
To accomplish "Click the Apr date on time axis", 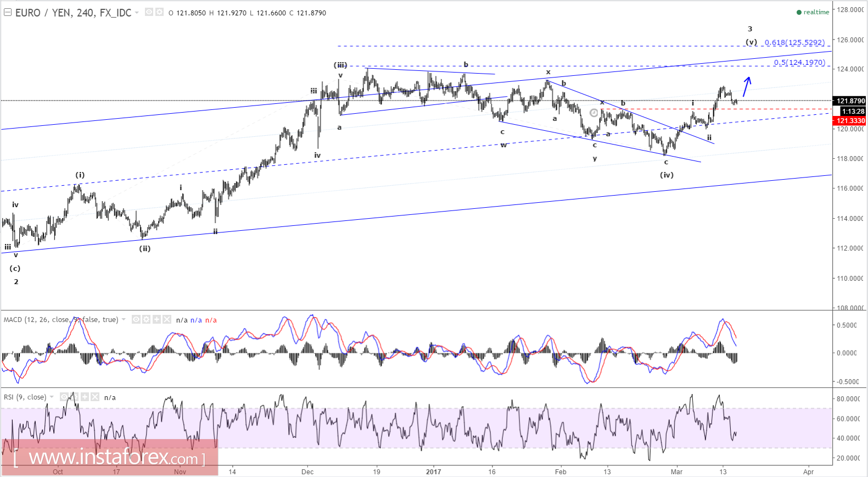I will coord(808,472).
